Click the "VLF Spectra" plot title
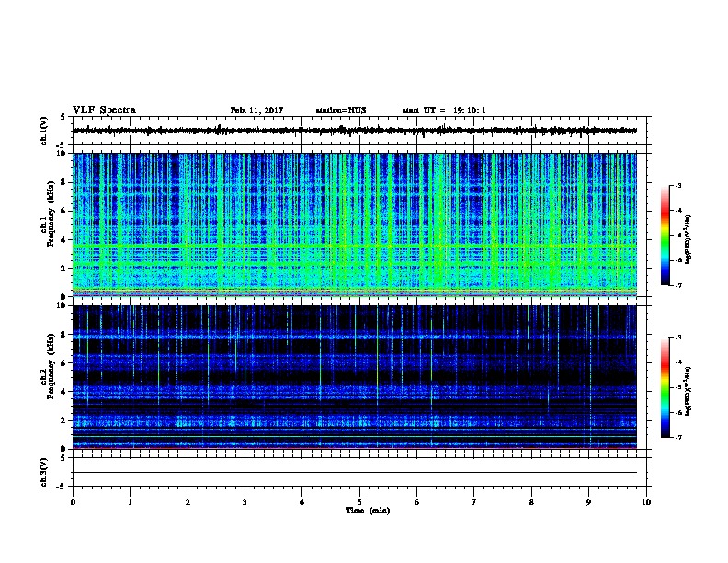 104,110
